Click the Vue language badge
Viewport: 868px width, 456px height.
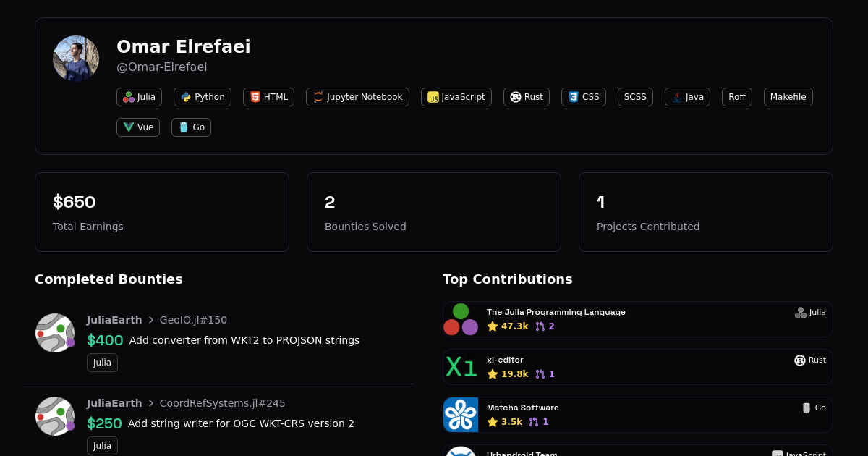[138, 127]
